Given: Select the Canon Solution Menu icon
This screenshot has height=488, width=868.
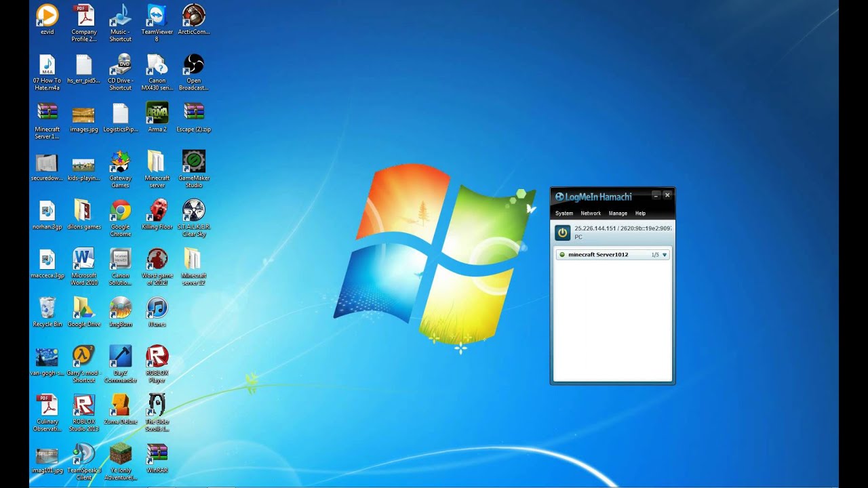Looking at the screenshot, I should tap(121, 259).
